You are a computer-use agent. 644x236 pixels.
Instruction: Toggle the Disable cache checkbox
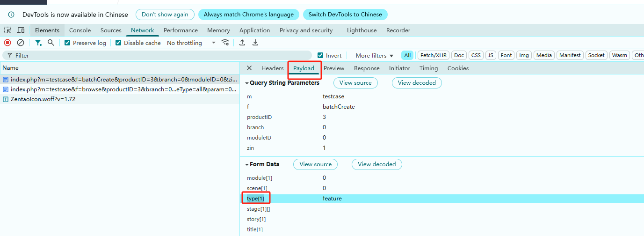click(x=118, y=43)
